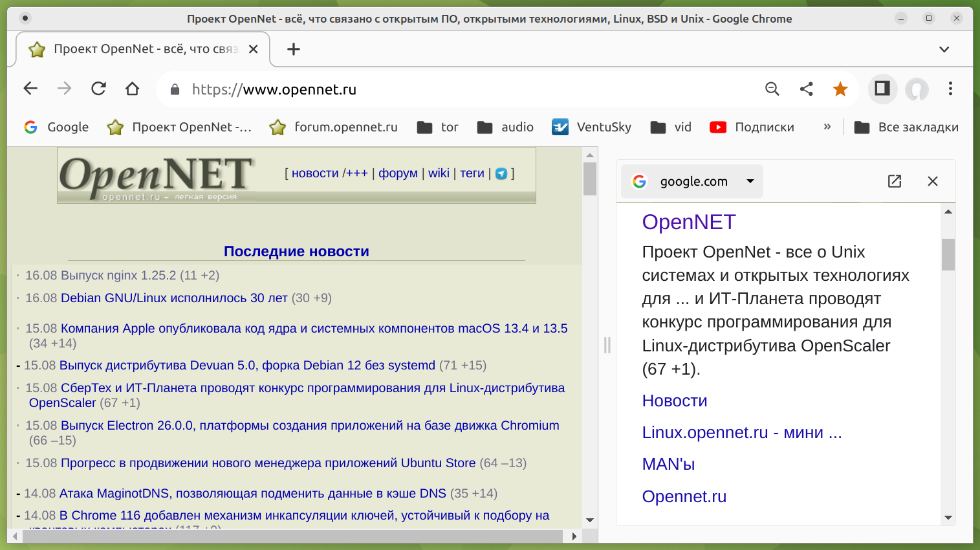This screenshot has height=550, width=980.
Task: Toggle the bookmark star for this page
Action: coord(840,89)
